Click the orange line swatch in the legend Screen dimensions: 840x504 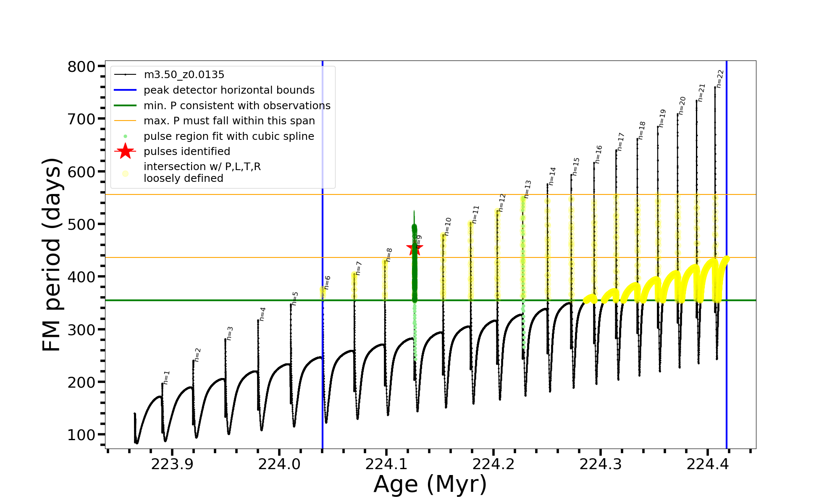click(125, 121)
